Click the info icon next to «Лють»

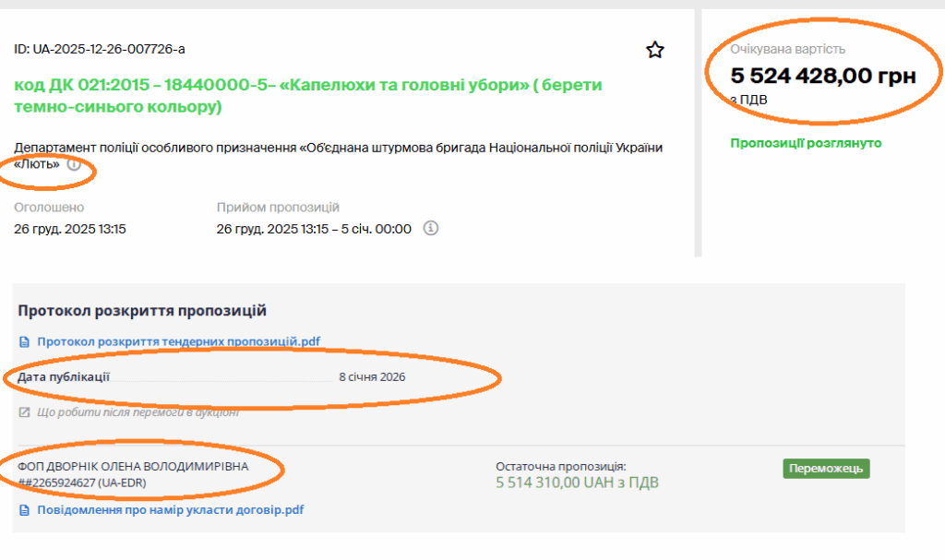pos(74,165)
